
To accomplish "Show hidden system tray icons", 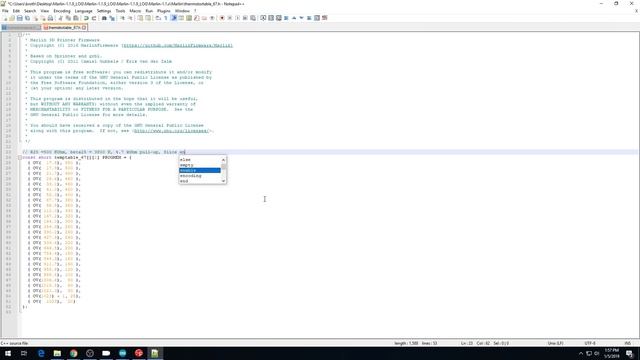I will [581, 353].
